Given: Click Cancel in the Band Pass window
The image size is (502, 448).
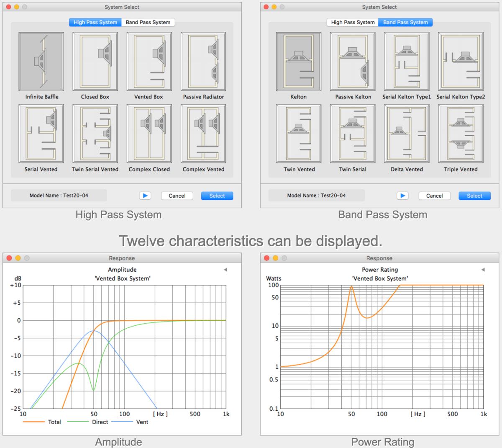Looking at the screenshot, I should pos(434,196).
